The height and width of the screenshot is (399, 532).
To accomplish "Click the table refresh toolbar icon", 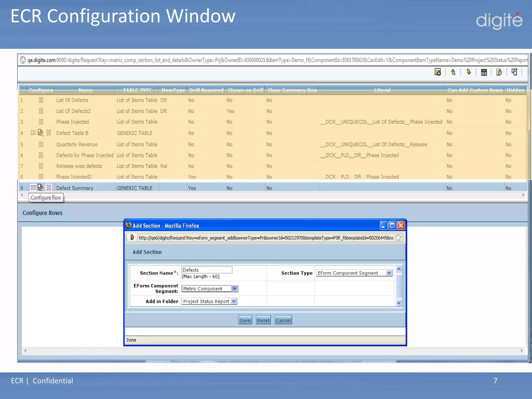I will [x=499, y=72].
